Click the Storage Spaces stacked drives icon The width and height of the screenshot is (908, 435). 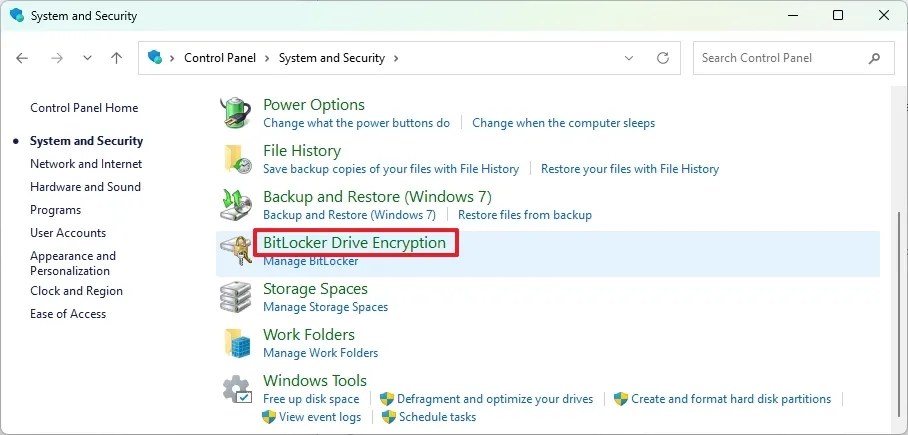236,297
